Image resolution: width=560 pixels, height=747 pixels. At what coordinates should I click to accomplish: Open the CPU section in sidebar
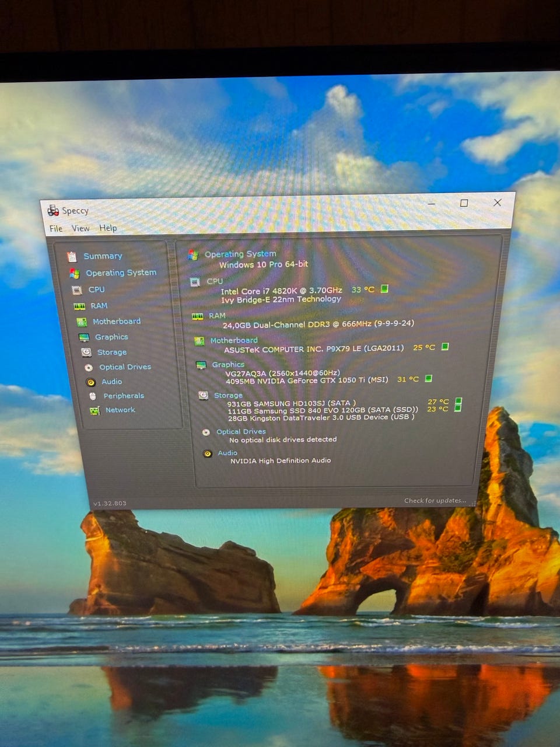point(96,289)
